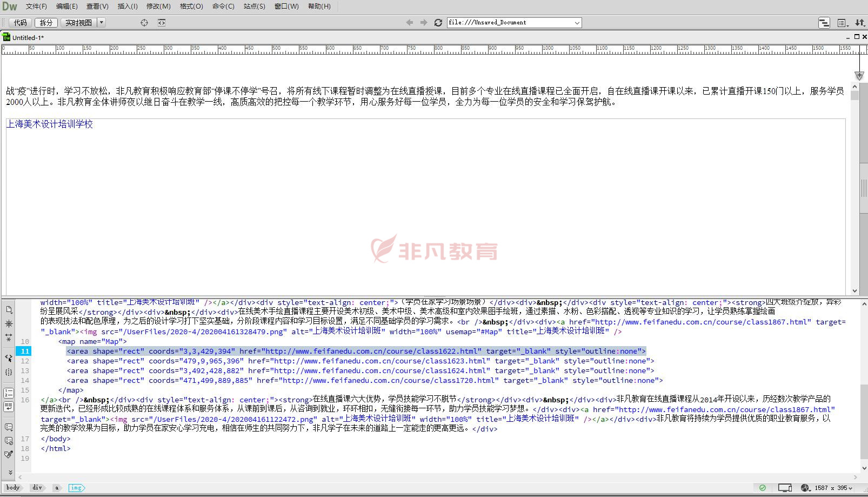
Task: Click the recent snippets pencil icon
Action: tap(9, 455)
